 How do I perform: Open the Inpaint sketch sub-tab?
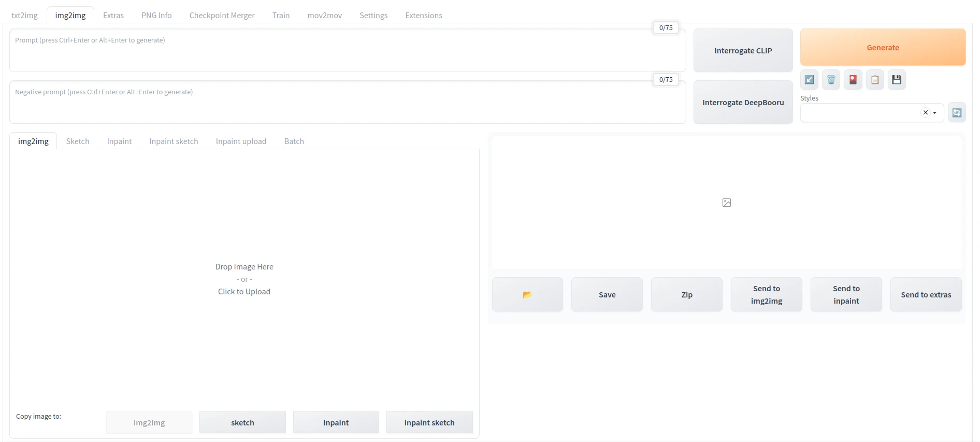[x=174, y=141]
